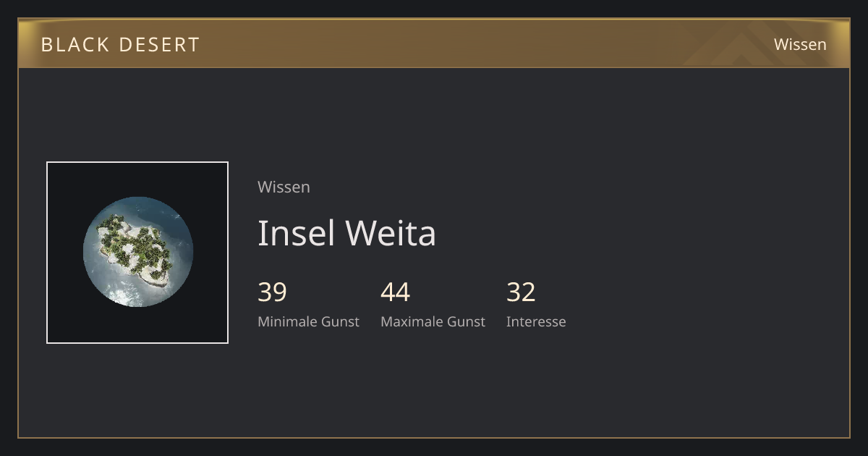Viewport: 868px width, 456px height.
Task: Click the Minimale Gunst value 39
Action: point(272,292)
